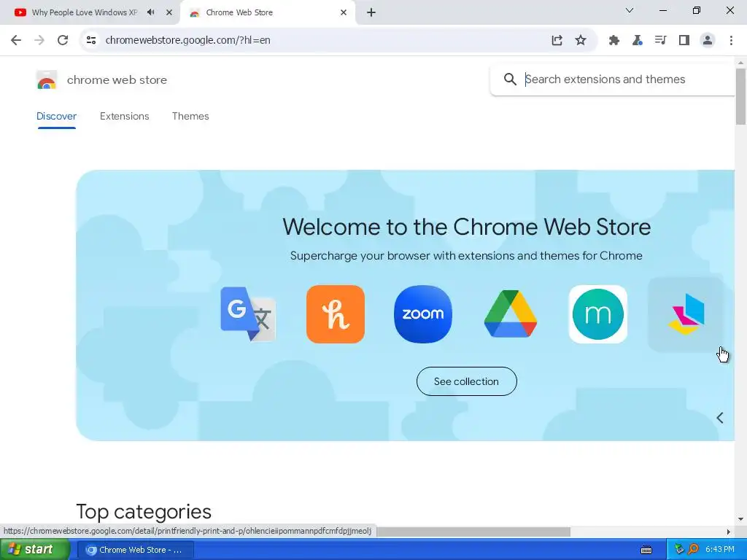
Task: Open the Honey extension icon
Action: point(336,314)
